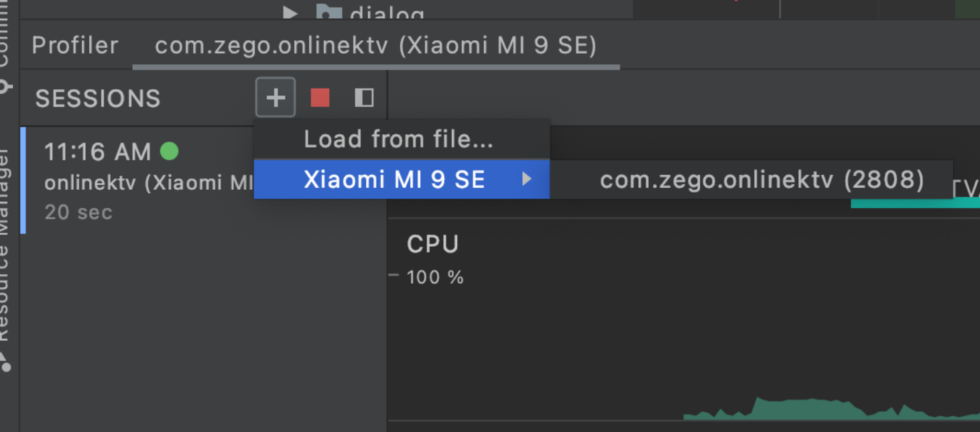The image size is (980, 432).
Task: Click the green CPU usage graph
Action: tap(831, 409)
